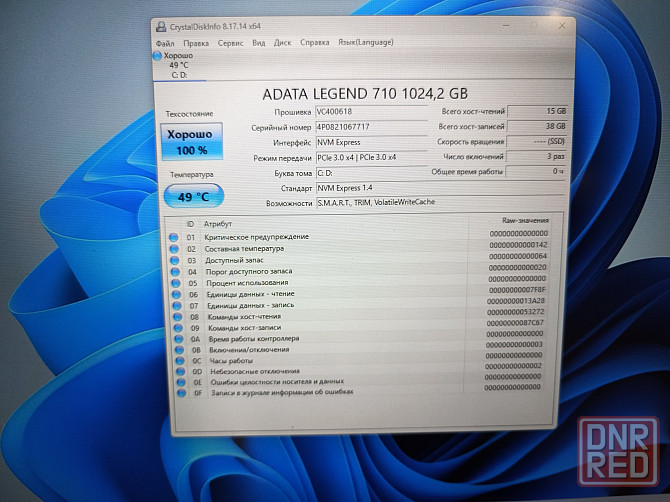670x502 pixels.
Task: Select the Процент использования attribute text
Action: click(x=247, y=283)
